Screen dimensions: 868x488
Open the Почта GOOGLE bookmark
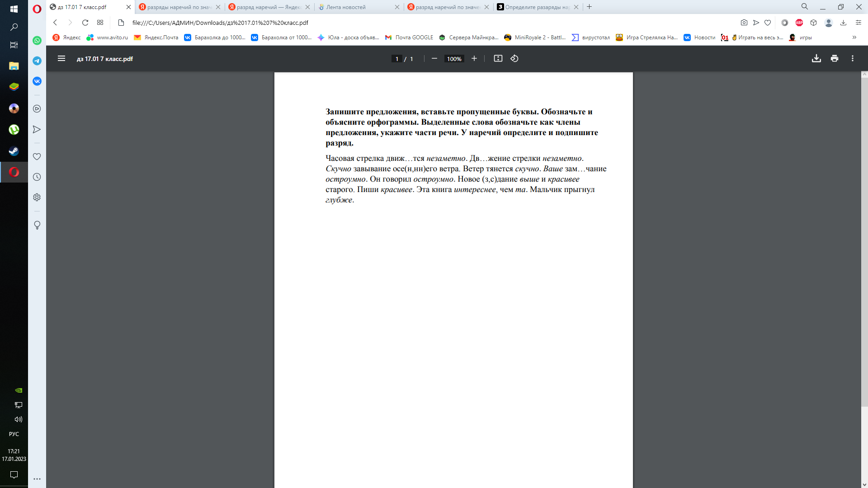(409, 38)
